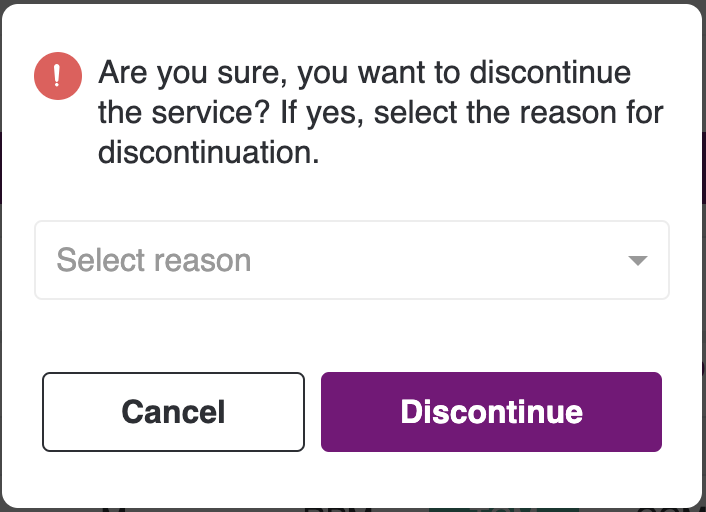Screen dimensions: 706x512
Task: Click the warning symbol next to the dialog message
Action: click(58, 76)
